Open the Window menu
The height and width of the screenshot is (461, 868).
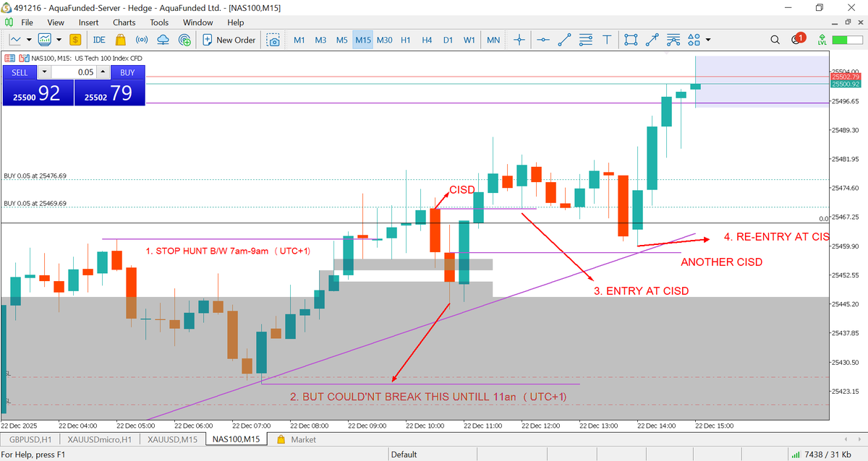click(x=197, y=22)
